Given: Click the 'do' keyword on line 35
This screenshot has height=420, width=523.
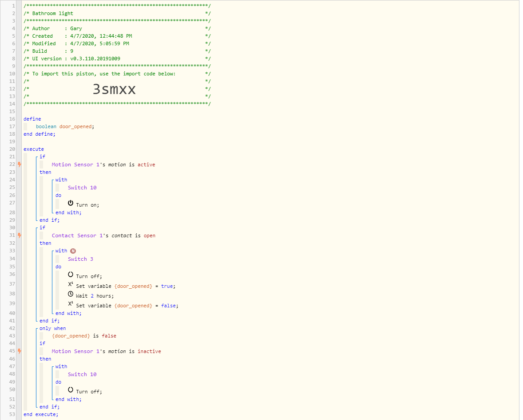Looking at the screenshot, I should click(x=58, y=267).
